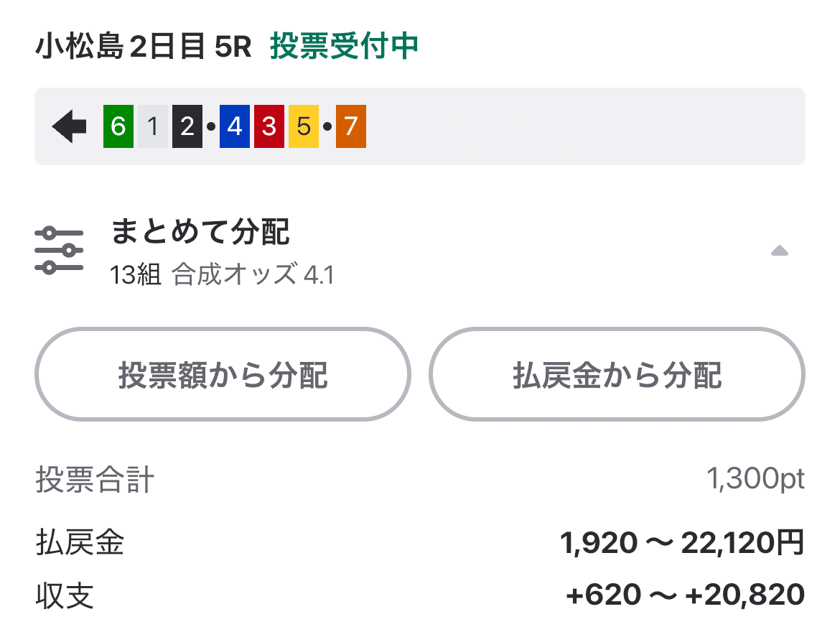Click the back arrow icon
This screenshot has height=632, width=840.
[x=68, y=126]
